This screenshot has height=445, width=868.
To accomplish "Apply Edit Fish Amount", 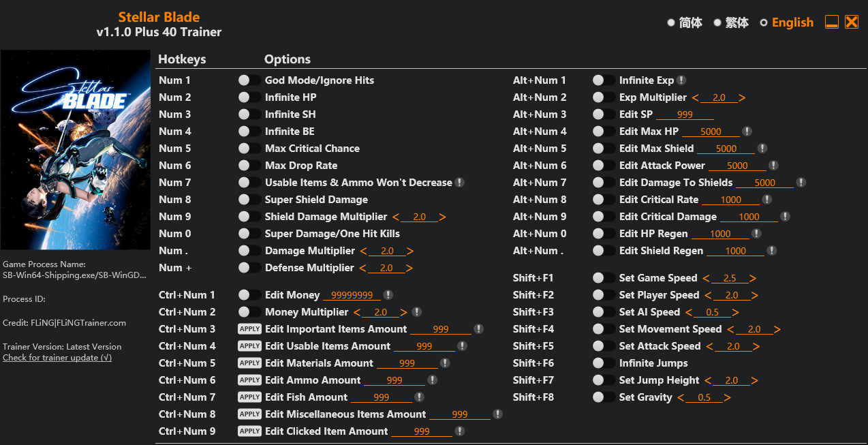I will 249,397.
